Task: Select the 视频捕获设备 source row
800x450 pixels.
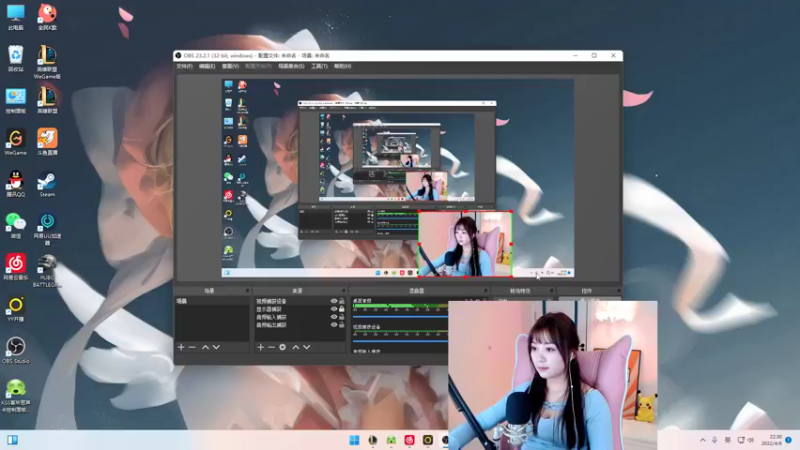Action: (299, 301)
